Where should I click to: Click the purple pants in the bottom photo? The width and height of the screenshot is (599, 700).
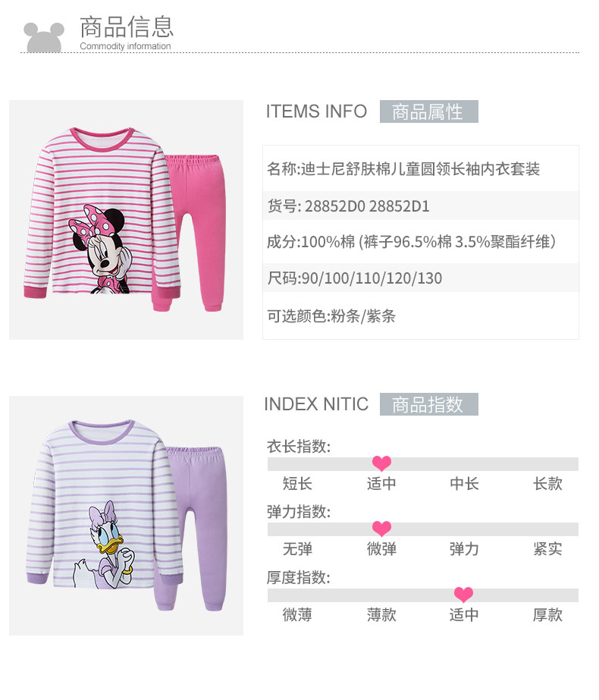193,528
